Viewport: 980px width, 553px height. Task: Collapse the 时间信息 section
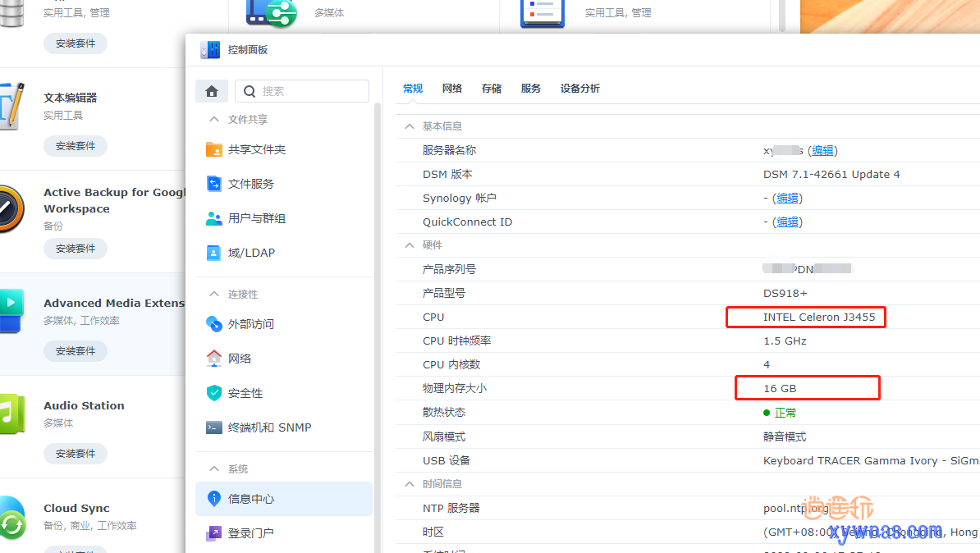pos(409,483)
